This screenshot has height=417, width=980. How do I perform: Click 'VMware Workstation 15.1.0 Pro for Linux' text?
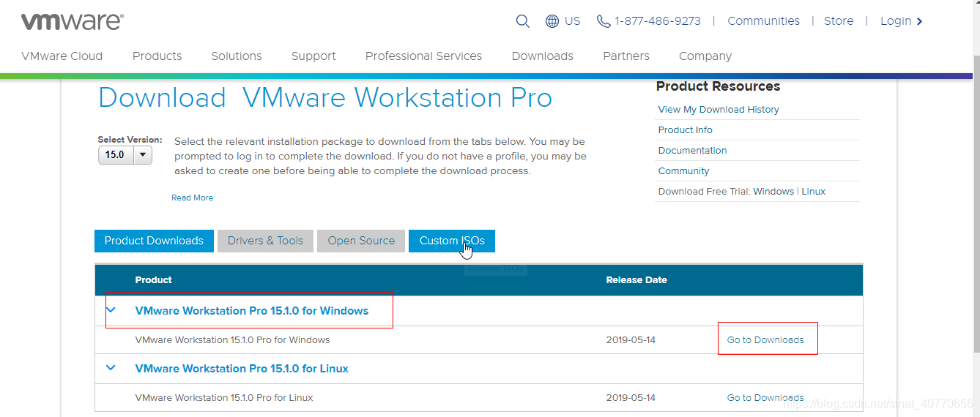pos(224,398)
